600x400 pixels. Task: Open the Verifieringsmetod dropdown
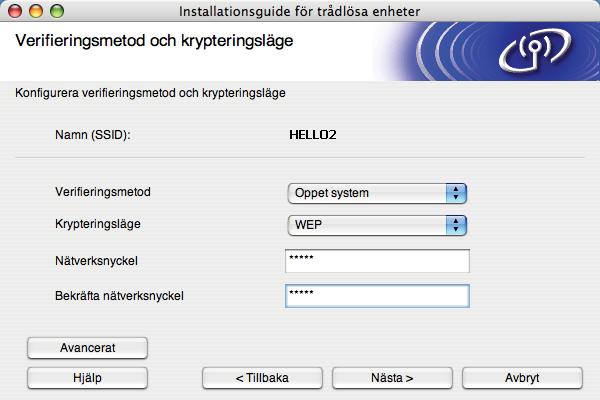[377, 193]
